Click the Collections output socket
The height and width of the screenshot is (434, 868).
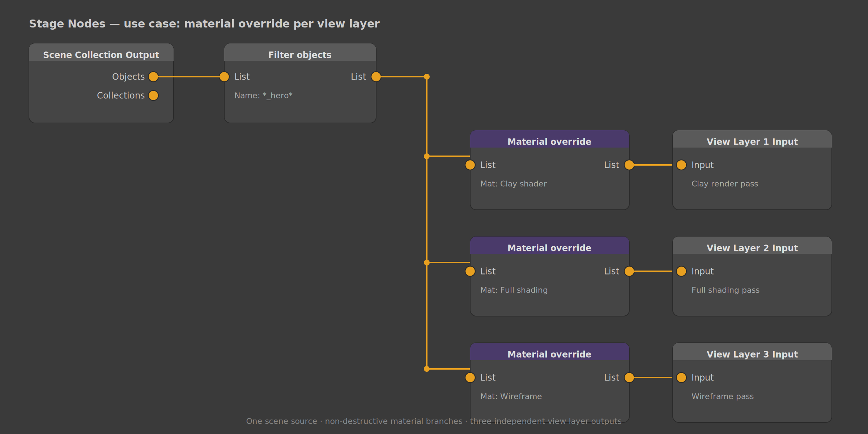[x=153, y=95]
